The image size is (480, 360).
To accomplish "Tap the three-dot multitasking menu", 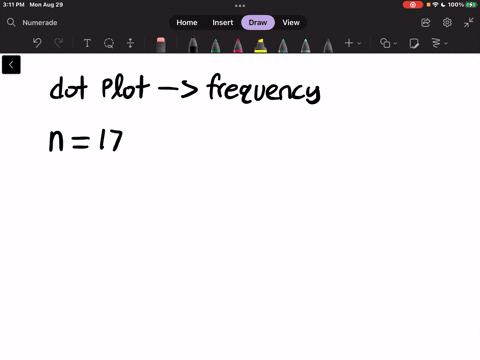I will [240, 5].
